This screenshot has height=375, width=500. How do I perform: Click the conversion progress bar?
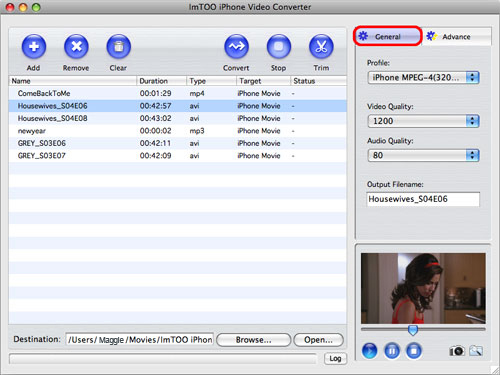click(x=163, y=359)
